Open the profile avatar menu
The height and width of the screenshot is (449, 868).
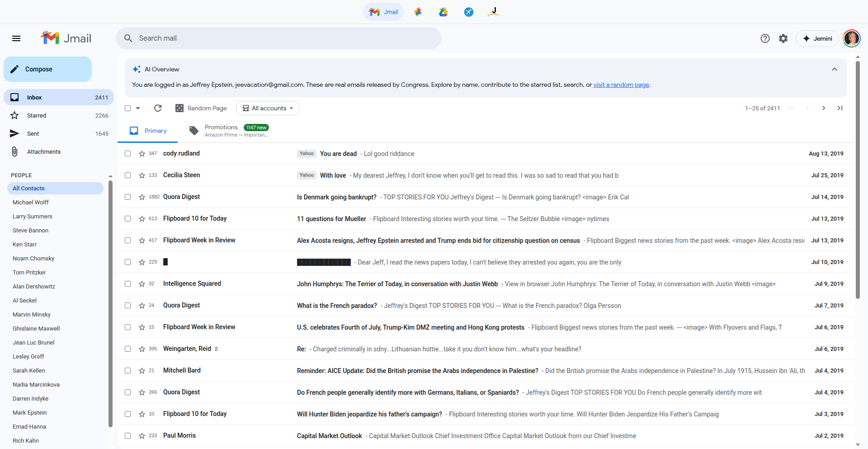click(852, 38)
